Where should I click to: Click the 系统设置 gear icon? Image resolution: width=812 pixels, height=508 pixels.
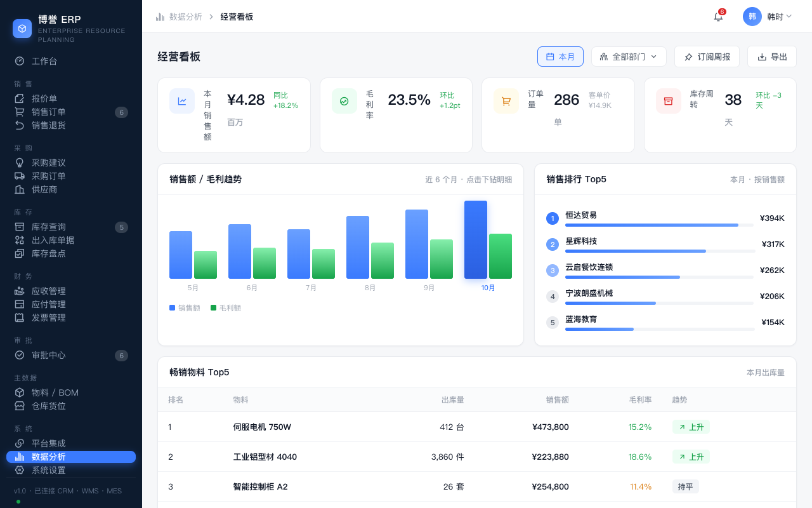pyautogui.click(x=20, y=470)
